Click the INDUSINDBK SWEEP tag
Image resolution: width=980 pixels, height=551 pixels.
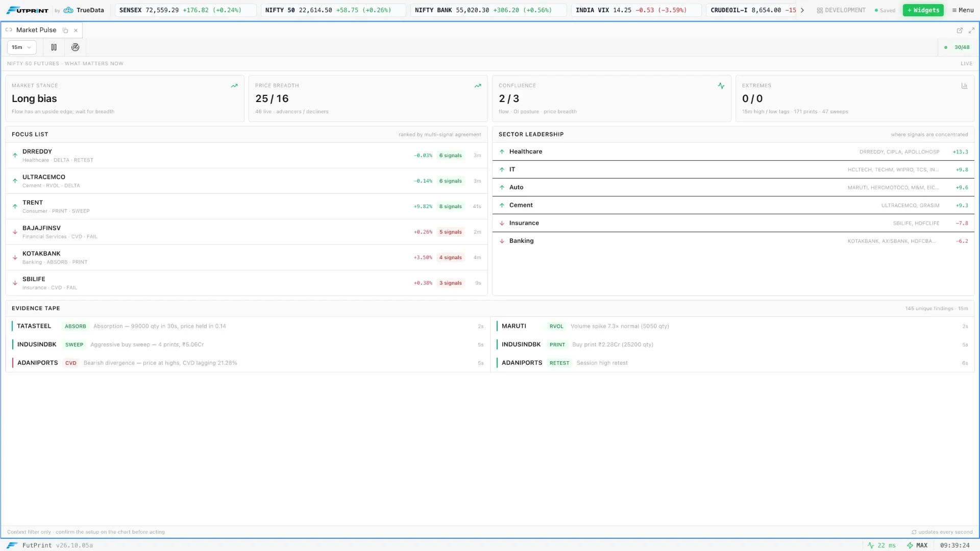74,345
